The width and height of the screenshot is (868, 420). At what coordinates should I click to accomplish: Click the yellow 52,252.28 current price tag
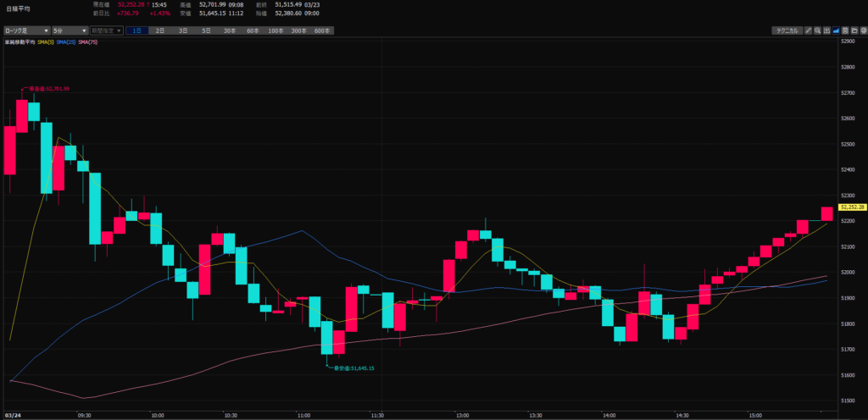[852, 207]
